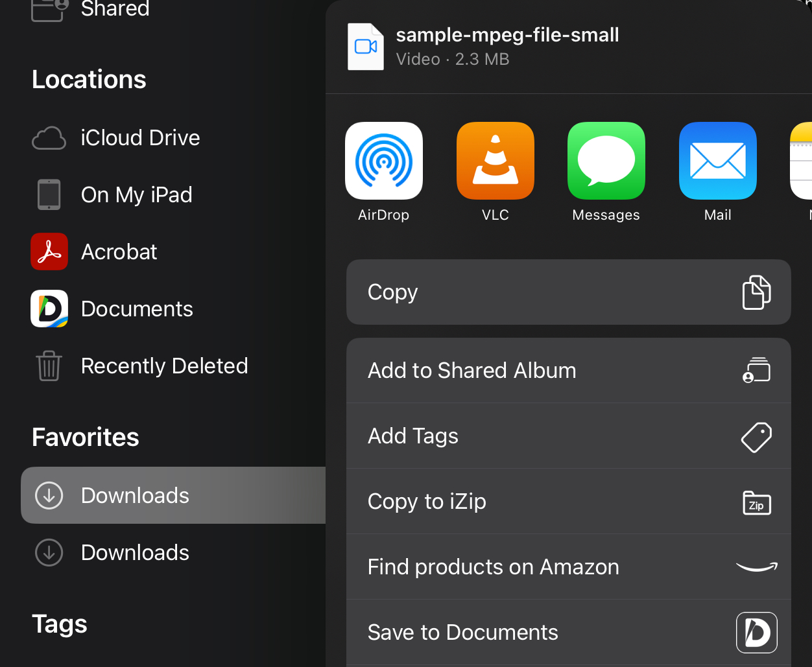Choose Copy to iZip

pyautogui.click(x=569, y=502)
